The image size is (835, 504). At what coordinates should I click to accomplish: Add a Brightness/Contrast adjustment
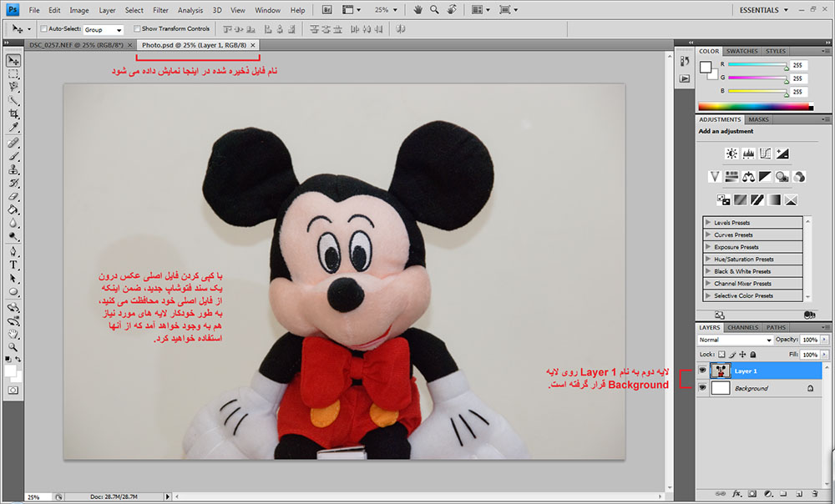[731, 154]
